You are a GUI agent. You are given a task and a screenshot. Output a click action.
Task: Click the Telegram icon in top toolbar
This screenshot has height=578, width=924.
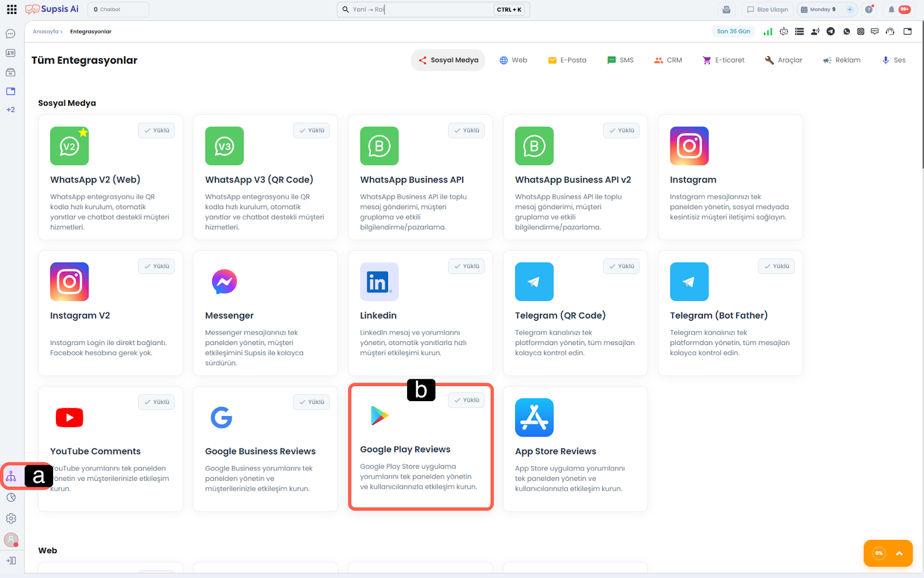click(x=830, y=32)
